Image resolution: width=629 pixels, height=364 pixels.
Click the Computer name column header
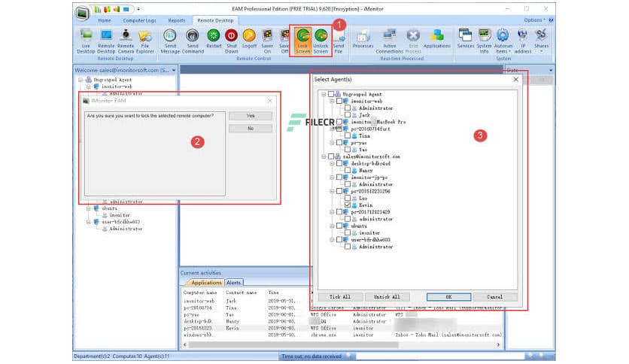pos(200,293)
